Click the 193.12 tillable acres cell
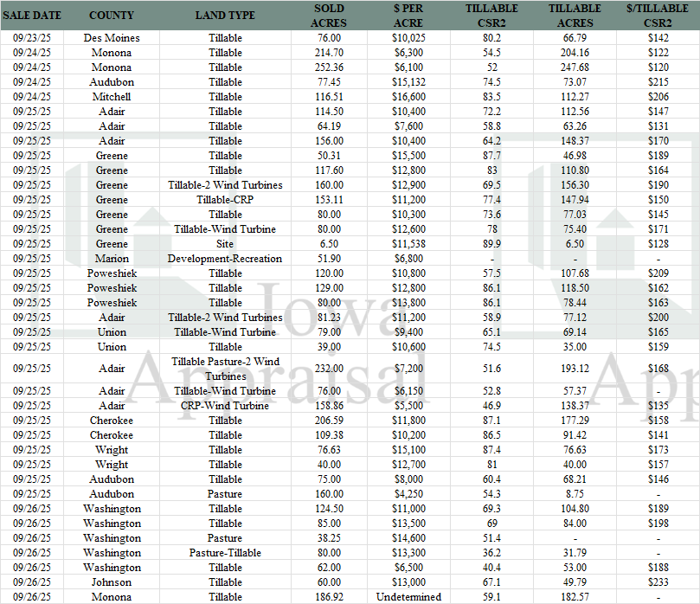 [575, 369]
